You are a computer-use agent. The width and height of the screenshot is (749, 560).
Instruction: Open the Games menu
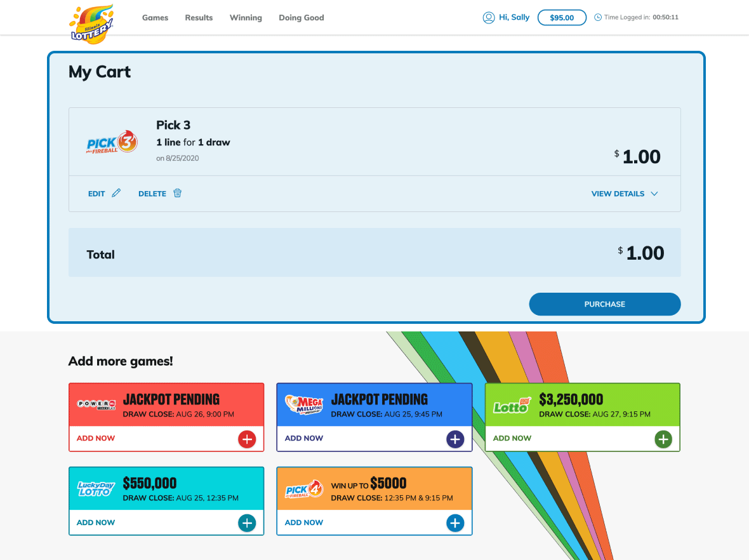pyautogui.click(x=156, y=18)
